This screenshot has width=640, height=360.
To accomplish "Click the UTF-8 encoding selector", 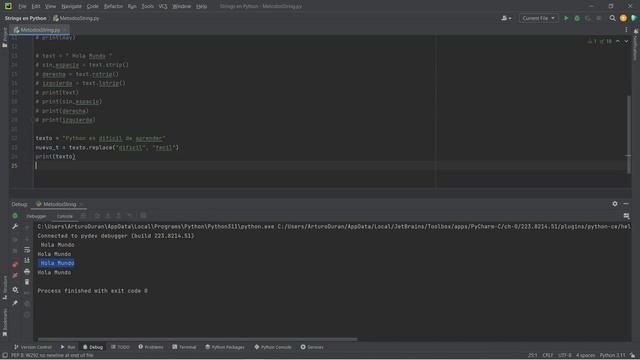I will click(x=564, y=355).
